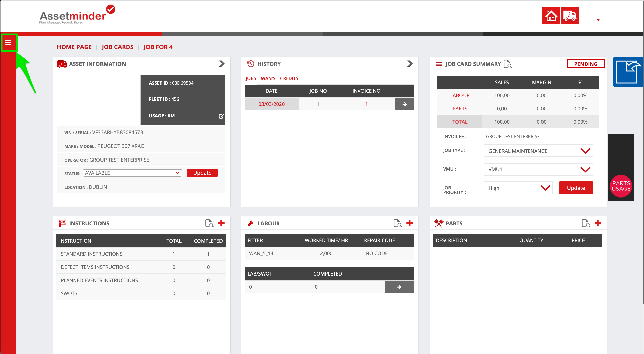Open Job Card Summary preview icon

(508, 64)
